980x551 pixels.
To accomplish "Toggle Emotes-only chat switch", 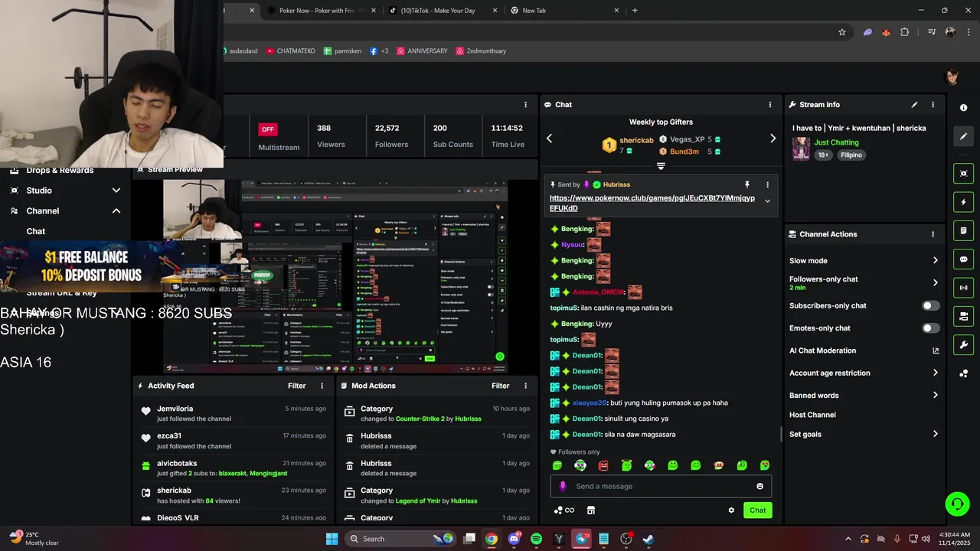I will (930, 328).
